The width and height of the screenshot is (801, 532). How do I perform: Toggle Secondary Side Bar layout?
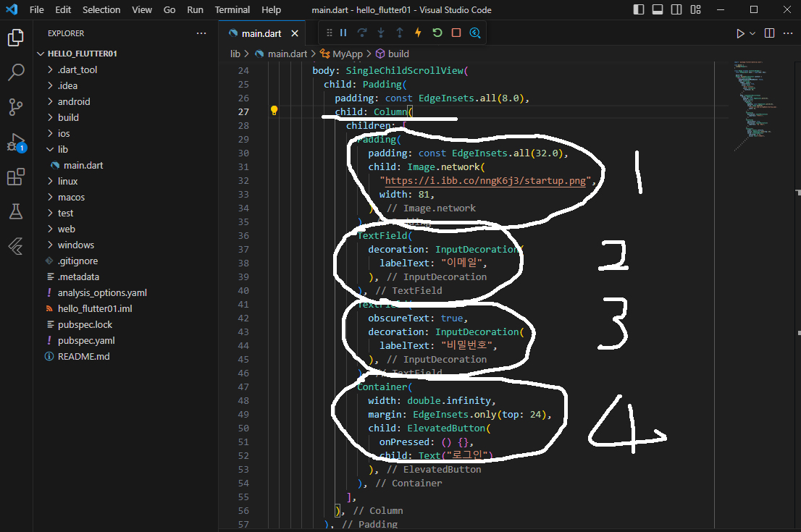(x=676, y=9)
